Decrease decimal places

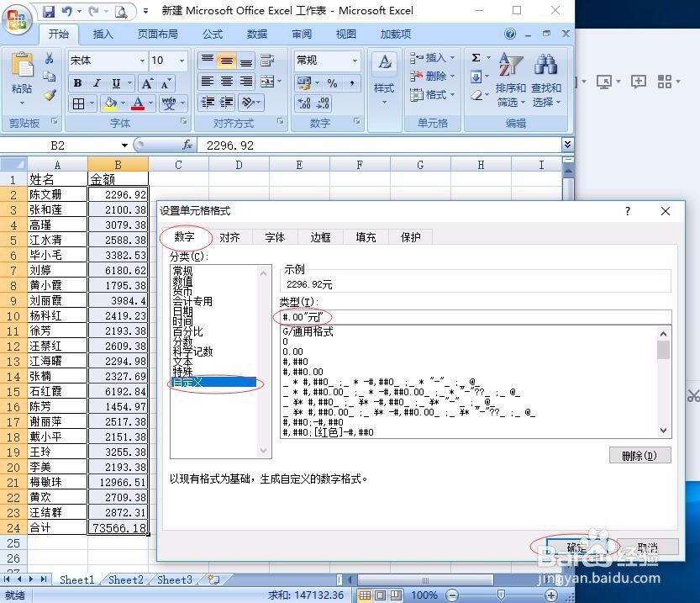pyautogui.click(x=323, y=103)
